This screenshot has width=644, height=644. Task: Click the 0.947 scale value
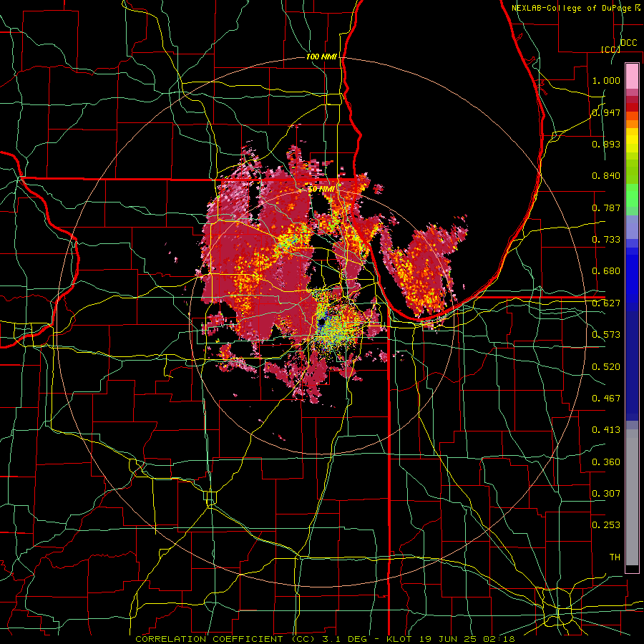(x=606, y=112)
